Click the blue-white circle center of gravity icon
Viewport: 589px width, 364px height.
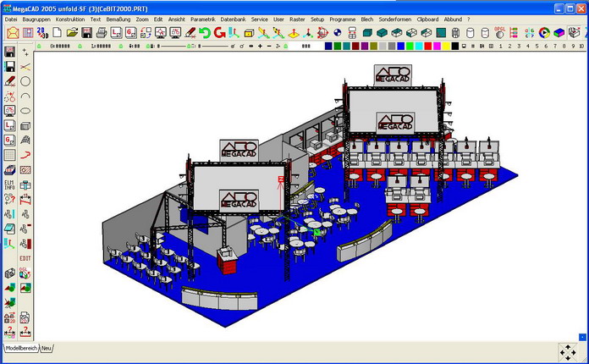338,33
